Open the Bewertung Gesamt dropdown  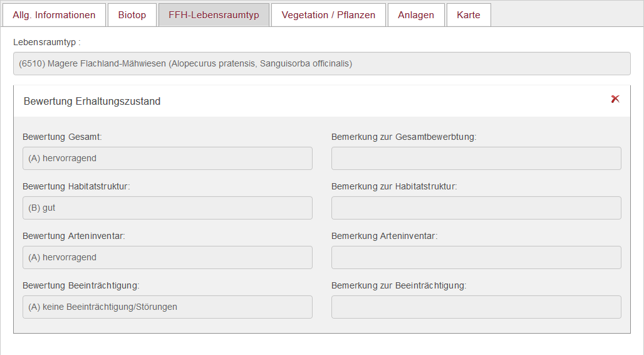(x=167, y=159)
